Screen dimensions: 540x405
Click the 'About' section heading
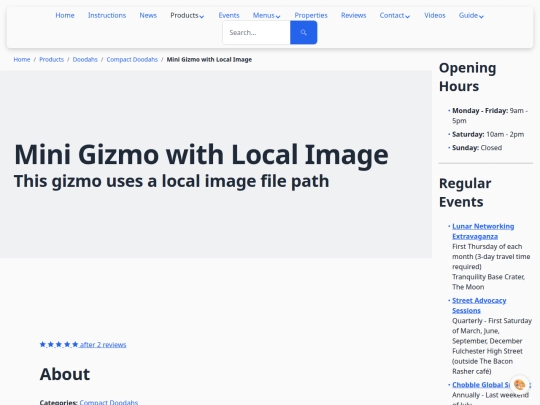click(x=65, y=374)
